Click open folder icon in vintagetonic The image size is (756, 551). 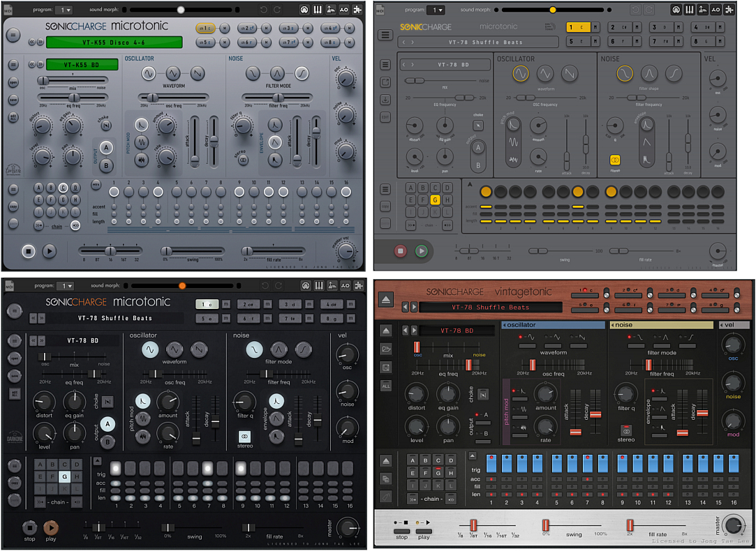tap(386, 349)
